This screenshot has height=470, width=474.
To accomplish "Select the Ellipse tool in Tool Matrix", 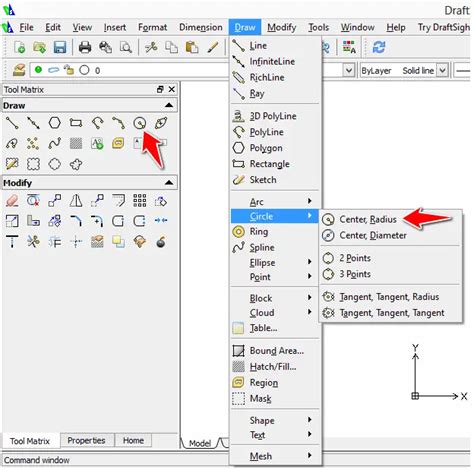I will pyautogui.click(x=161, y=123).
